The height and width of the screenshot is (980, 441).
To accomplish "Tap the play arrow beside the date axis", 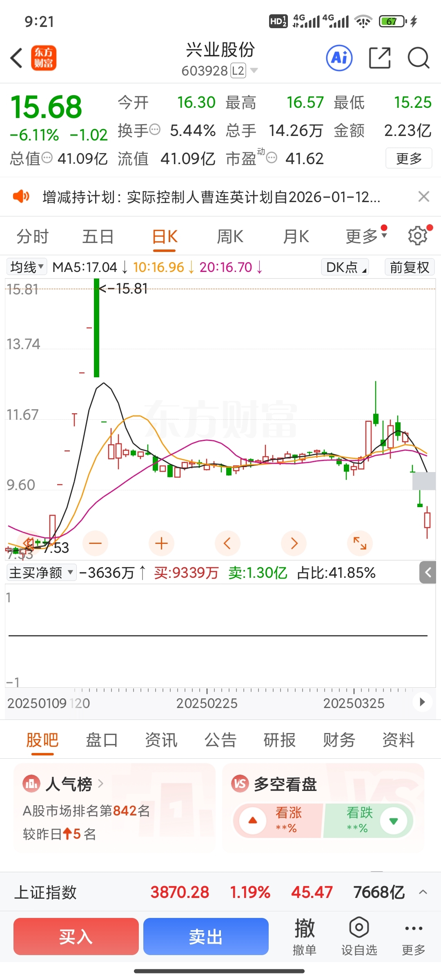I will [422, 702].
